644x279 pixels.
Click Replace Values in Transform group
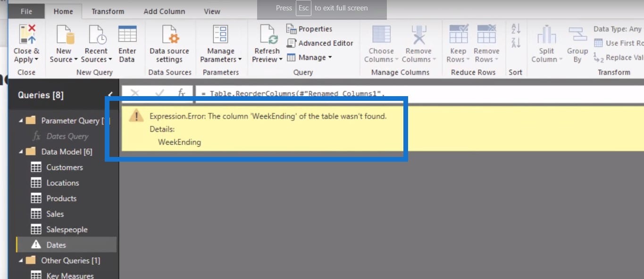[x=619, y=57]
